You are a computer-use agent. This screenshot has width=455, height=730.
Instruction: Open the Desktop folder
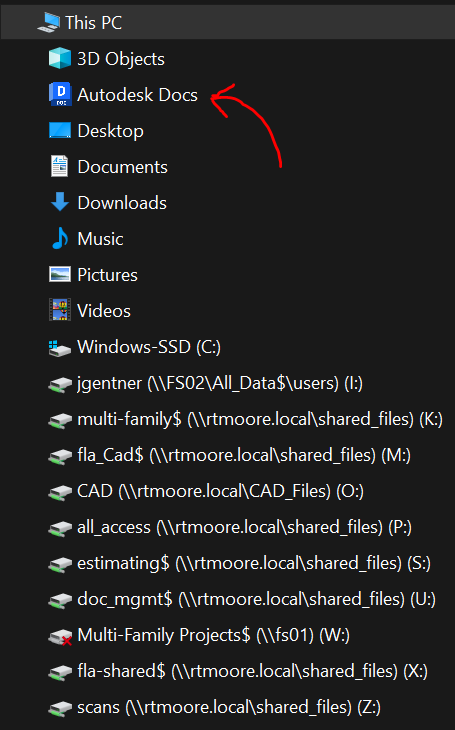pyautogui.click(x=110, y=131)
